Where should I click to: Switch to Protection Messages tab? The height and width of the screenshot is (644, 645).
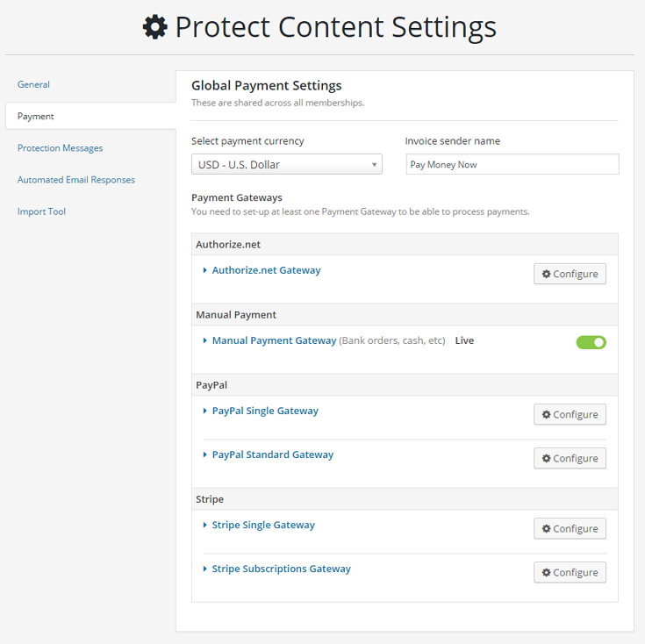[x=60, y=148]
